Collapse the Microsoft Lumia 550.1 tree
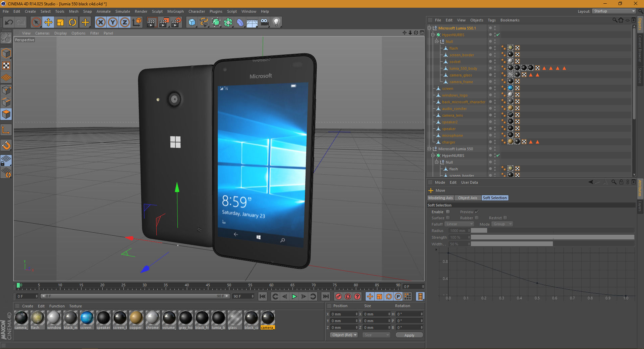Viewport: 644px width, 349px height. (429, 28)
